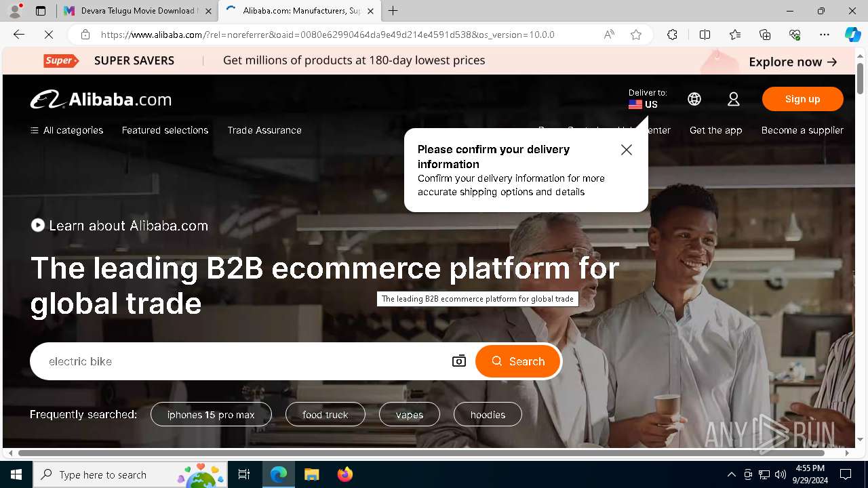
Task: Stop loading the page
Action: point(49,35)
